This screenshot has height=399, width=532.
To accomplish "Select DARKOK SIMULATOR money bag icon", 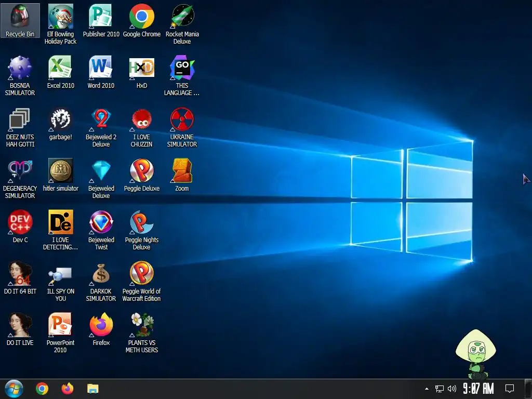I will click(101, 282).
